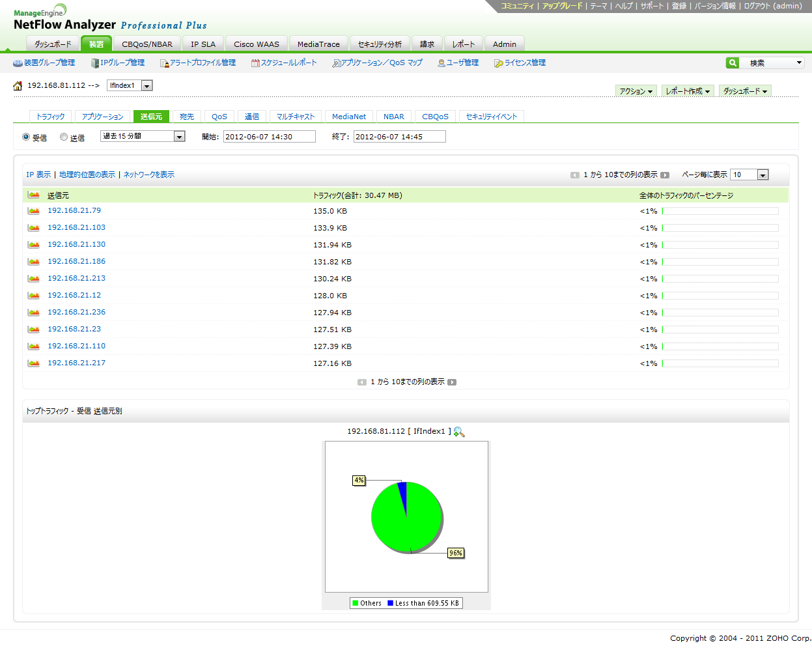This screenshot has height=646, width=812.
Task: Open the CBQoS/NBAR main tab
Action: coord(147,44)
